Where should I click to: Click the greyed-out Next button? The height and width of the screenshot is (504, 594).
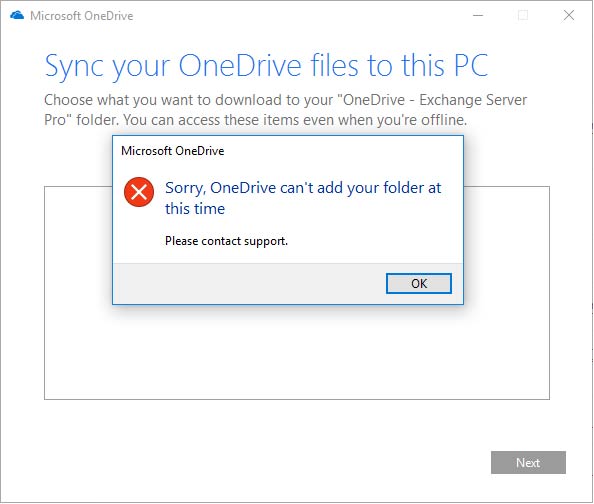(x=528, y=462)
